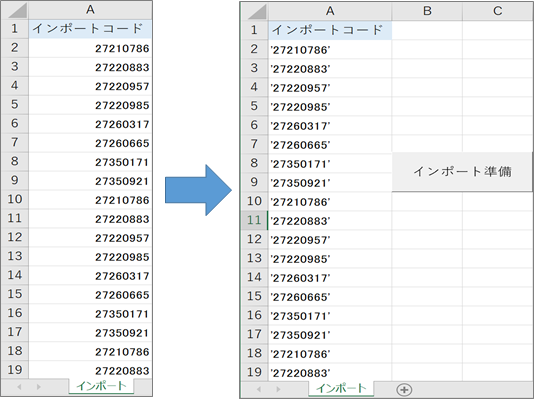Select column C header in right sheet
The image size is (534, 399).
click(498, 11)
